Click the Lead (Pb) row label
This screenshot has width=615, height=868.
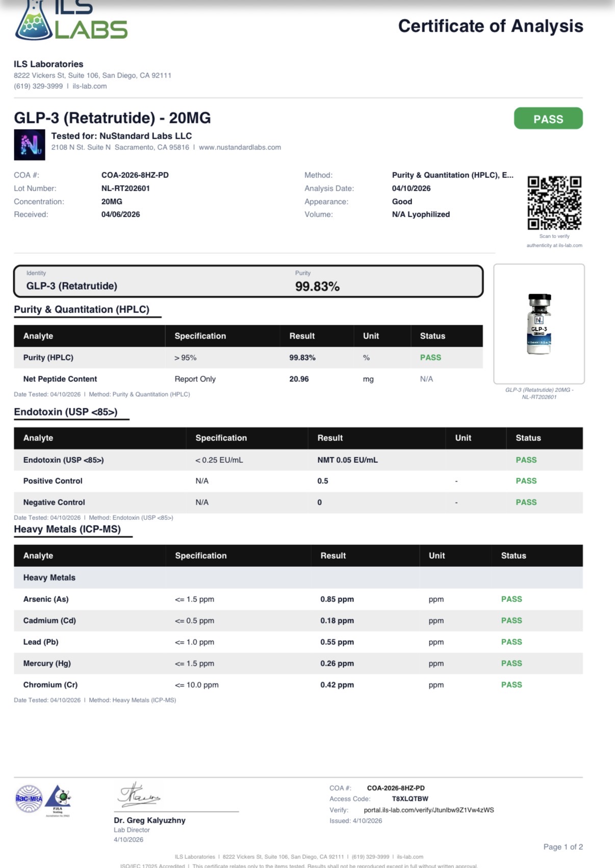[41, 642]
